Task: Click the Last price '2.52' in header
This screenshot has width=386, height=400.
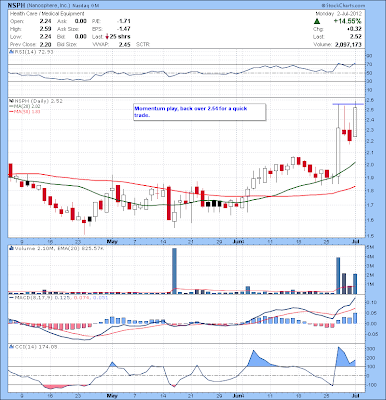Action: click(x=356, y=37)
